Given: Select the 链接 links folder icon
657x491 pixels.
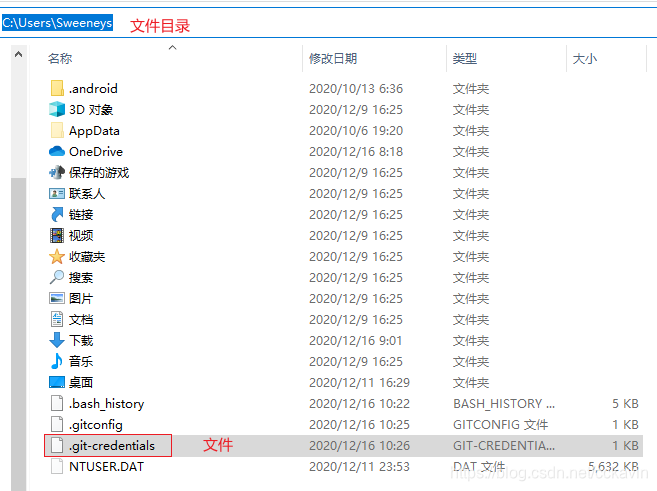Looking at the screenshot, I should point(57,214).
